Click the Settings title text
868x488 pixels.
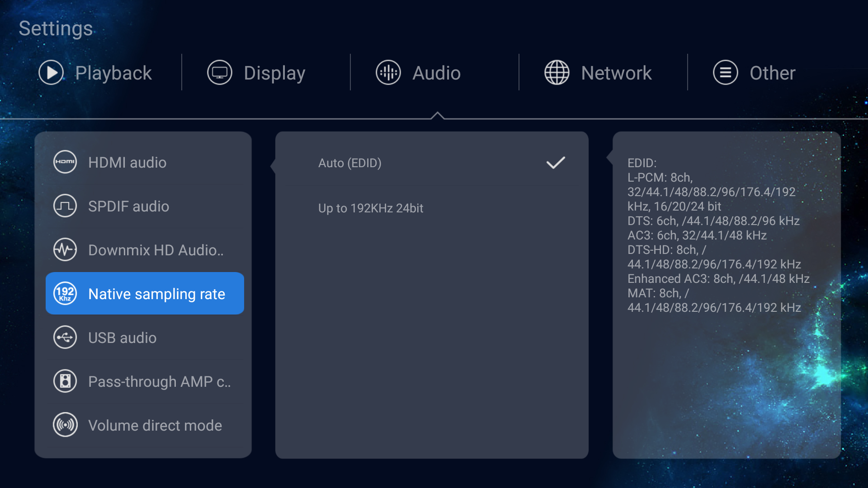56,28
